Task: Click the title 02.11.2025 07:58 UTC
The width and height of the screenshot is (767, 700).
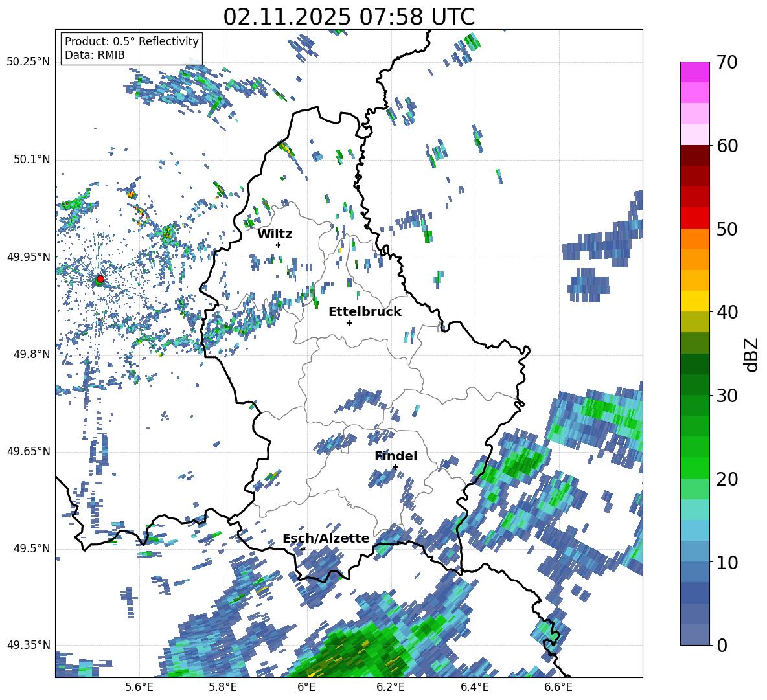Action: [349, 17]
